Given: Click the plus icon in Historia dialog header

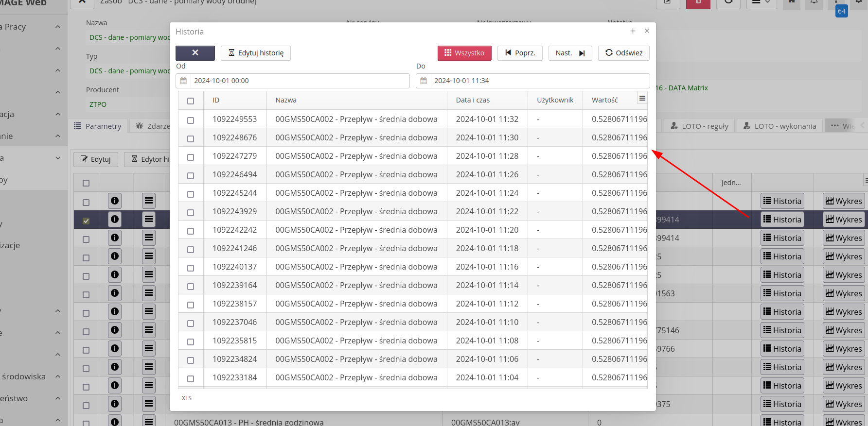Looking at the screenshot, I should point(633,31).
